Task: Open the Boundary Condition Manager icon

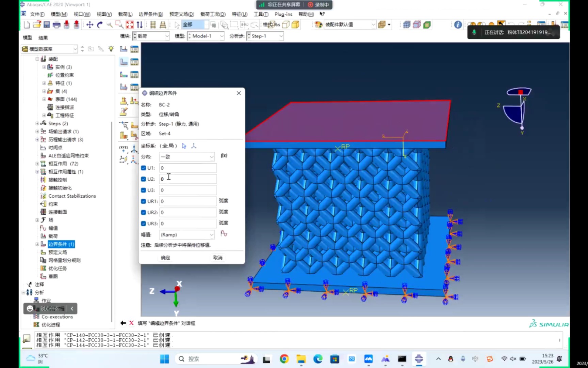Action: pyautogui.click(x=134, y=62)
